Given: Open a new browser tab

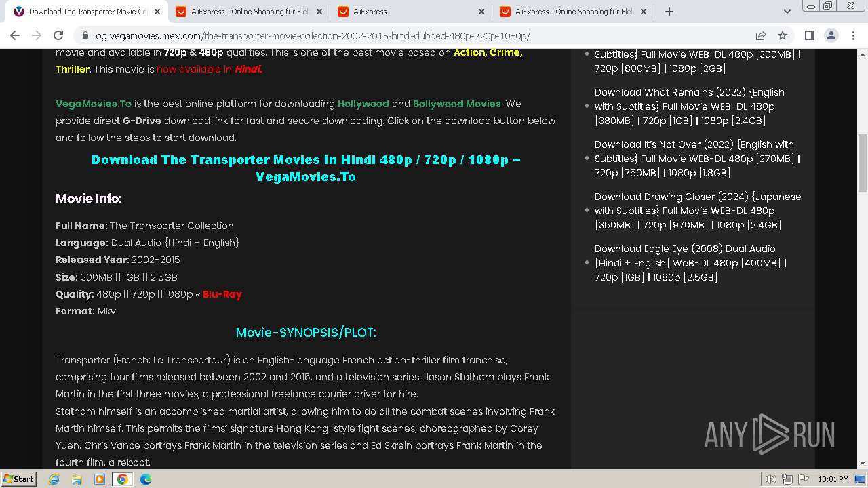Looking at the screenshot, I should point(669,12).
